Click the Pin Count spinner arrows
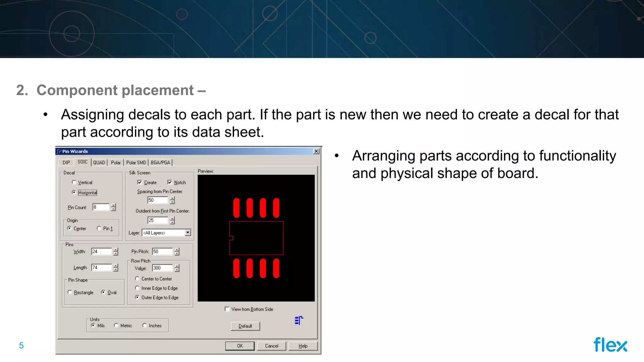644x362 pixels. click(x=114, y=207)
